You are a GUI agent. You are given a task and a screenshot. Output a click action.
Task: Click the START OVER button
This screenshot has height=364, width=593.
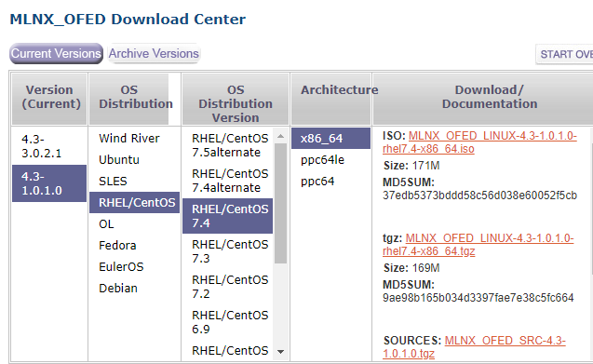[565, 54]
